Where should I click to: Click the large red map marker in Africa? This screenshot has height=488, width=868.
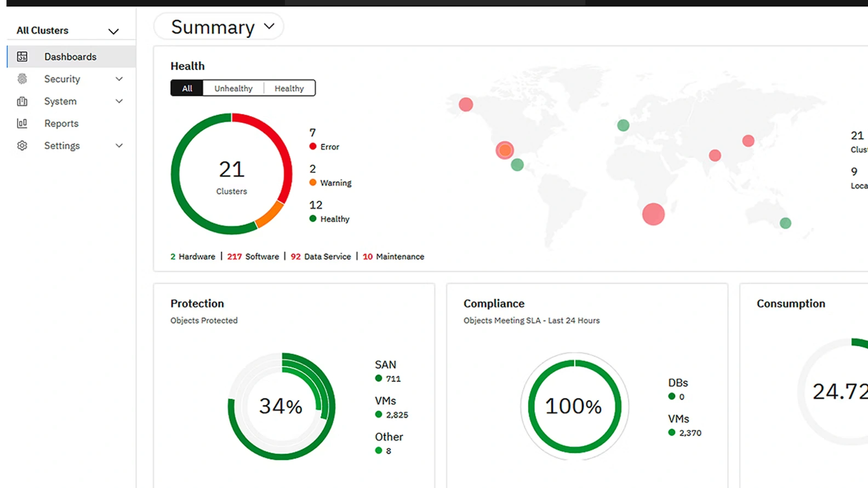(653, 214)
